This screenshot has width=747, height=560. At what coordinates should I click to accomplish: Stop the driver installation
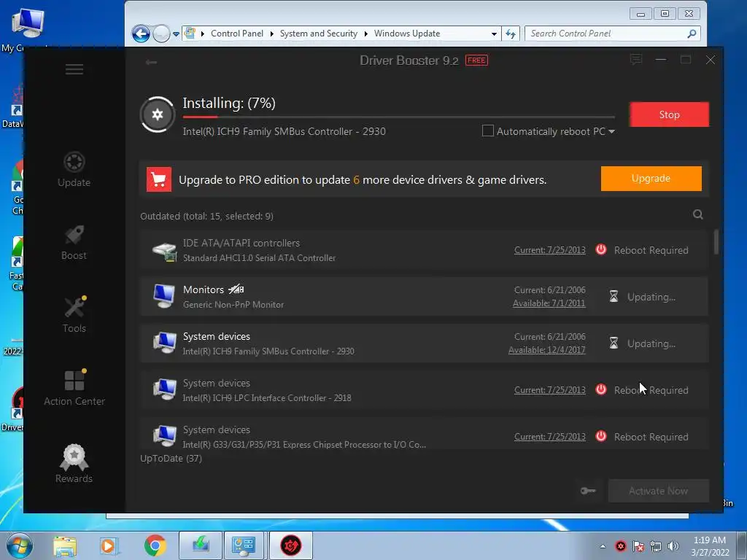click(x=669, y=114)
